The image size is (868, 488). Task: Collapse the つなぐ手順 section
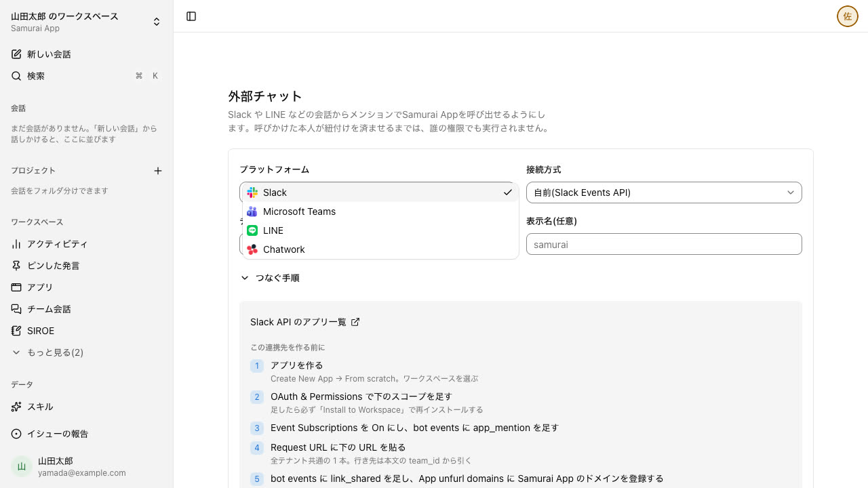tap(269, 278)
